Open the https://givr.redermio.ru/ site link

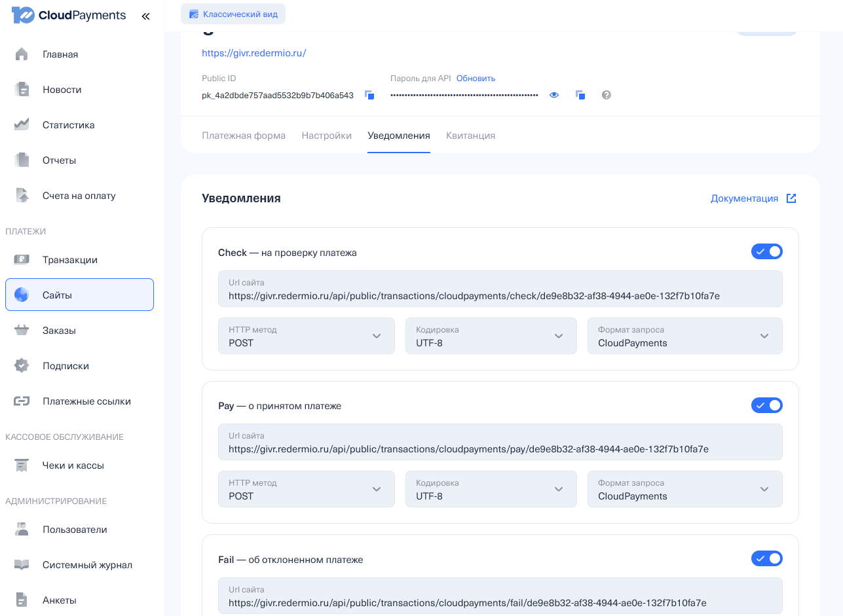tap(254, 53)
